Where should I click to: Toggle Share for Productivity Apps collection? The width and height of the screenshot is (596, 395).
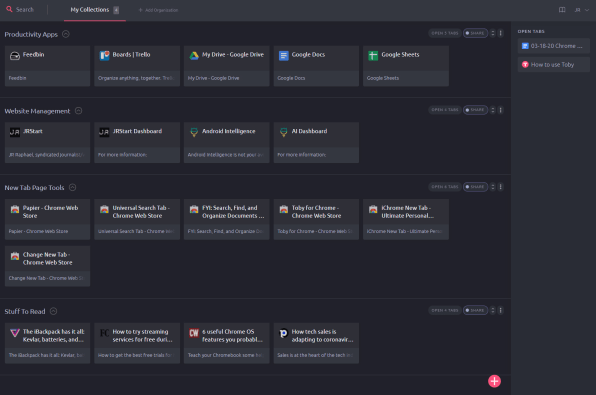(475, 33)
